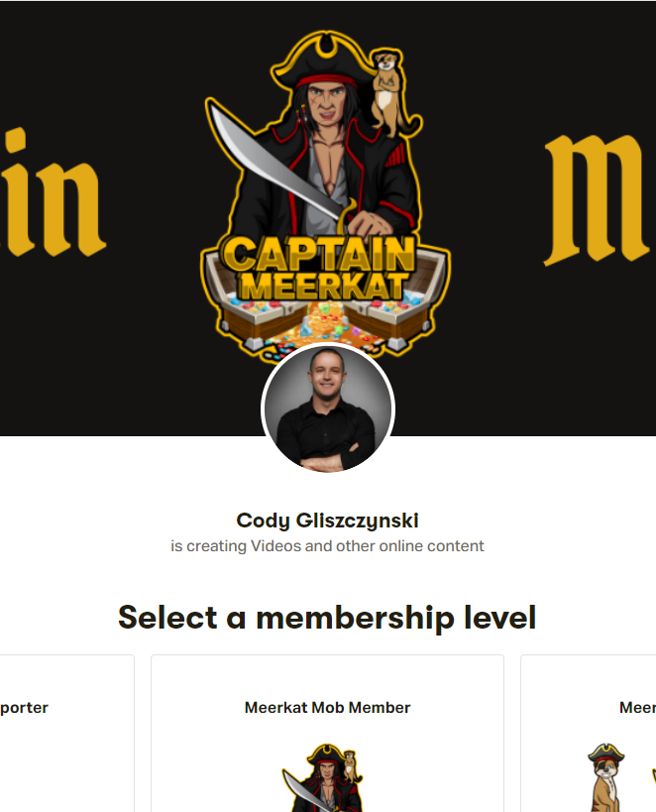The height and width of the screenshot is (812, 656).
Task: Select the eyepatch meerkat icon in right tier card
Action: pyautogui.click(x=605, y=778)
